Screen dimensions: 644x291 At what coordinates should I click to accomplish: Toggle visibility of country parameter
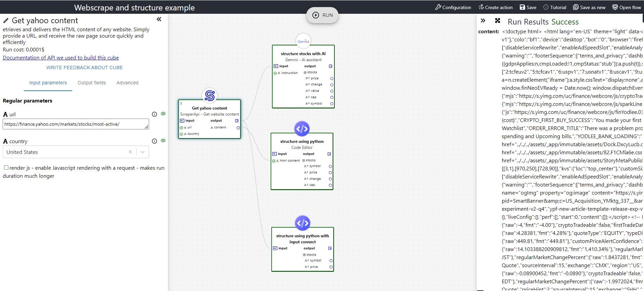pyautogui.click(x=163, y=141)
